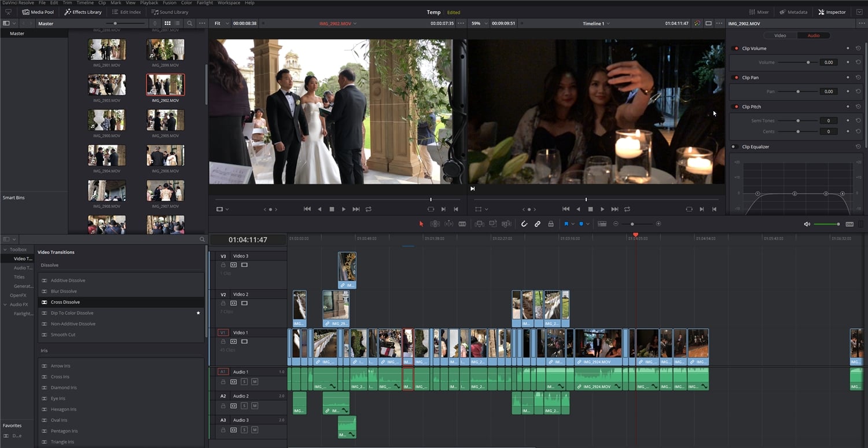Select the Cross Dissolve transition
The image size is (868, 448).
click(x=121, y=302)
